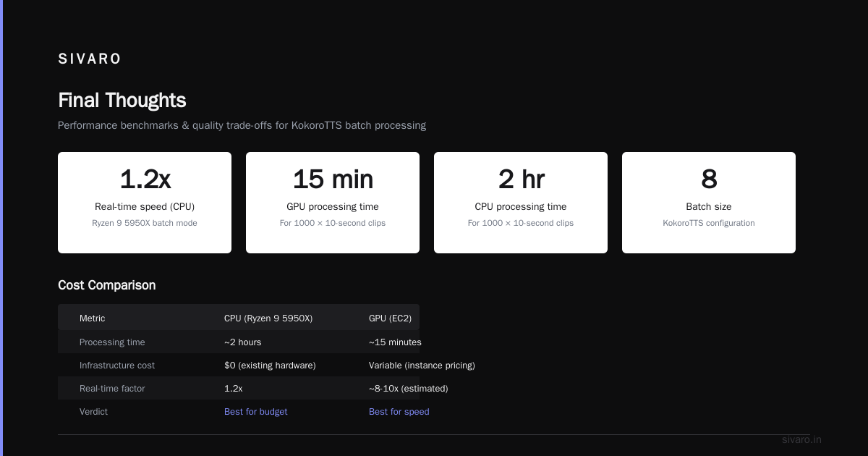Image resolution: width=868 pixels, height=456 pixels.
Task: Select the Final Thoughts heading
Action: click(x=122, y=100)
